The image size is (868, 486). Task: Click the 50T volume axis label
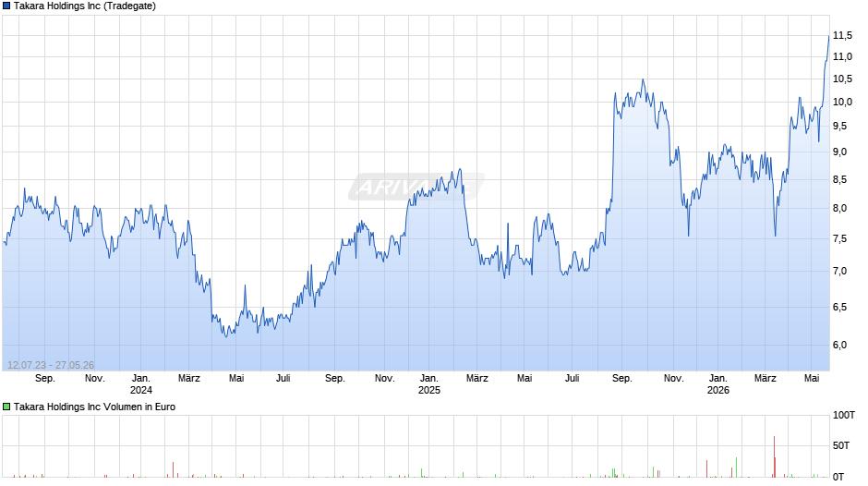tap(841, 445)
